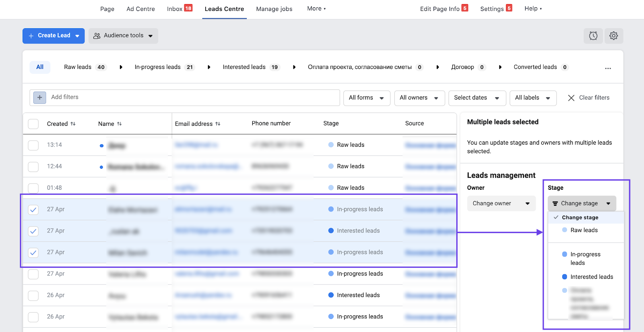Select Converted leads stage tab
644x332 pixels.
(x=541, y=67)
